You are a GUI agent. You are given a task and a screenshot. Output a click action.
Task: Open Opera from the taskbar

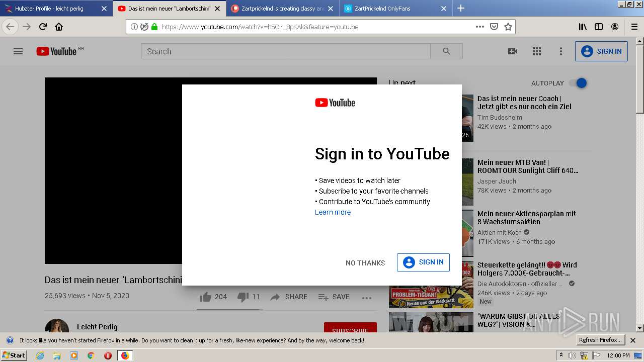point(108,355)
